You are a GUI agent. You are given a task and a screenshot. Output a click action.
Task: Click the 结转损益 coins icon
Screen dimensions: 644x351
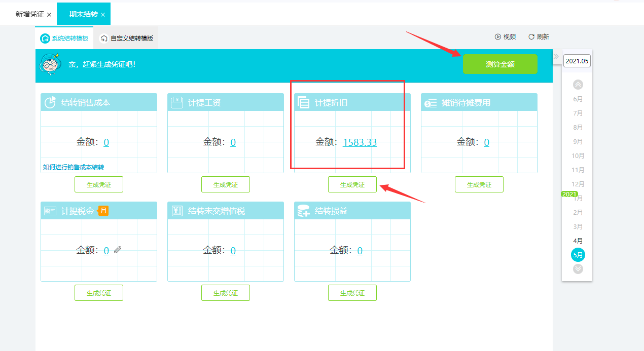[x=303, y=210]
